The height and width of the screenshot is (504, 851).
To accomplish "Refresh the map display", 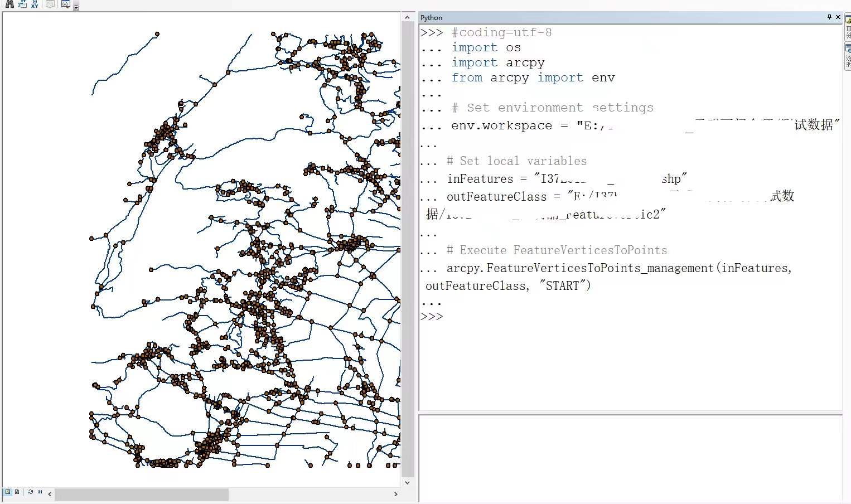I will pyautogui.click(x=30, y=492).
